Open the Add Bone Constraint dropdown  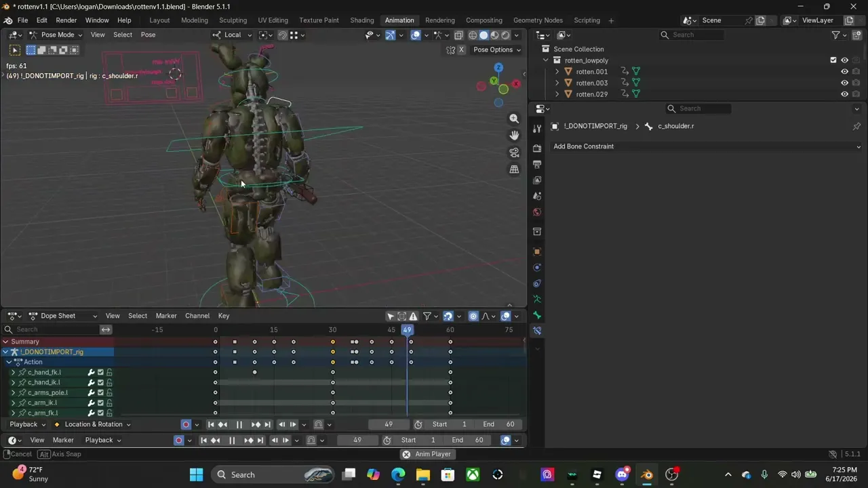pyautogui.click(x=707, y=146)
